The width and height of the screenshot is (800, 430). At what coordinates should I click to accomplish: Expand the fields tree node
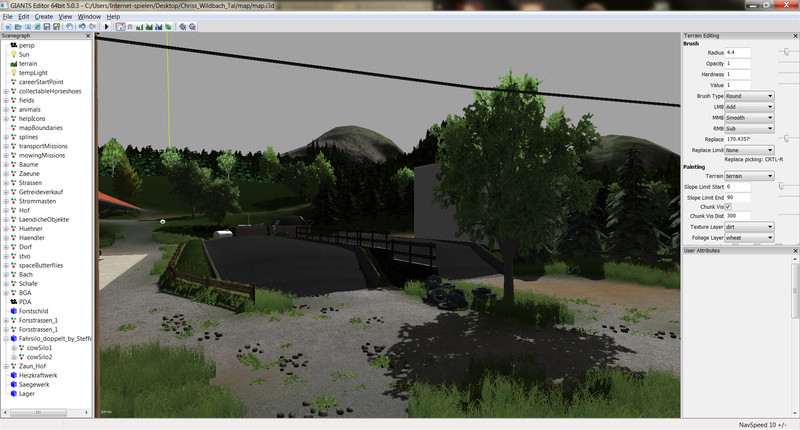[x=6, y=100]
